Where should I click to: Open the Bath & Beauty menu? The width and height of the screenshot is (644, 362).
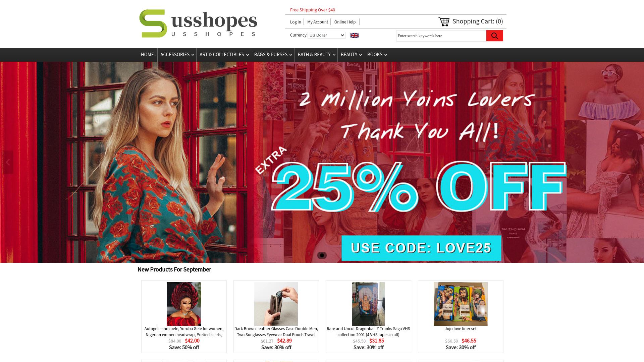(316, 55)
